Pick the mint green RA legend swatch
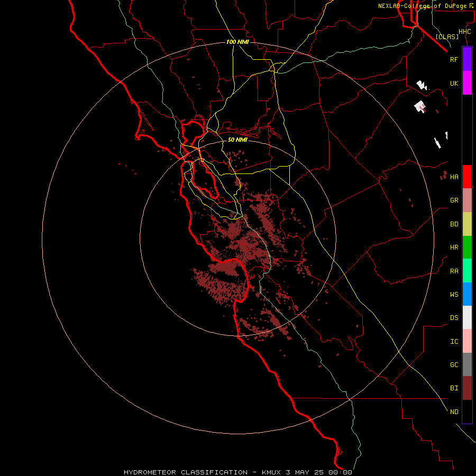Screen dimensions: 476x476 [467, 271]
